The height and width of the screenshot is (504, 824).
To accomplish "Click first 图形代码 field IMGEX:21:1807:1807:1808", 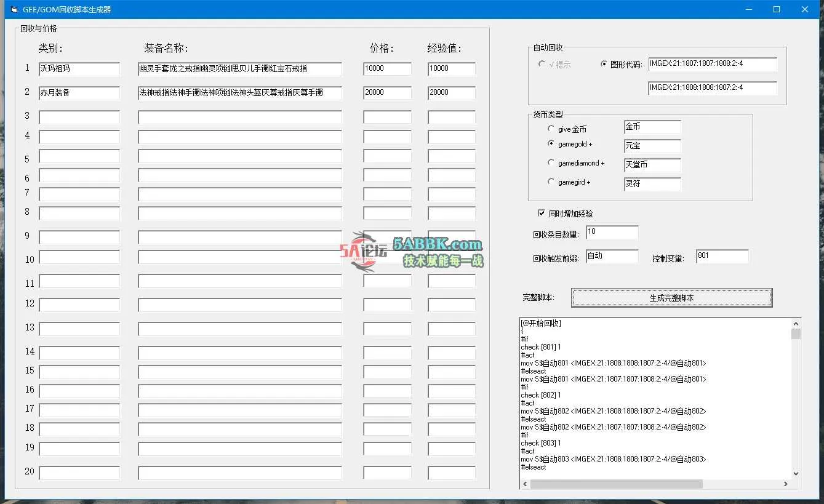I will 713,64.
